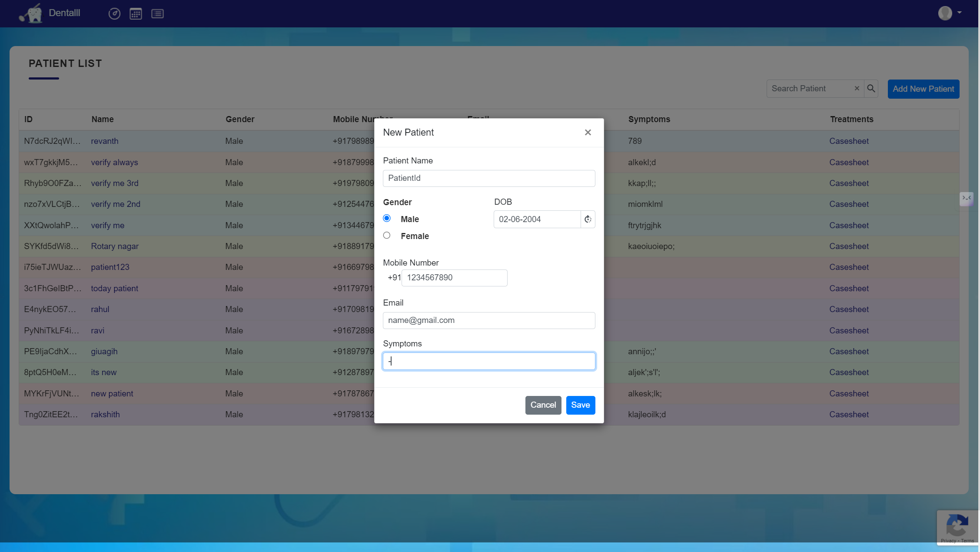Click the Dentalll tooth logo icon
This screenshot has width=980, height=552.
pos(31,13)
